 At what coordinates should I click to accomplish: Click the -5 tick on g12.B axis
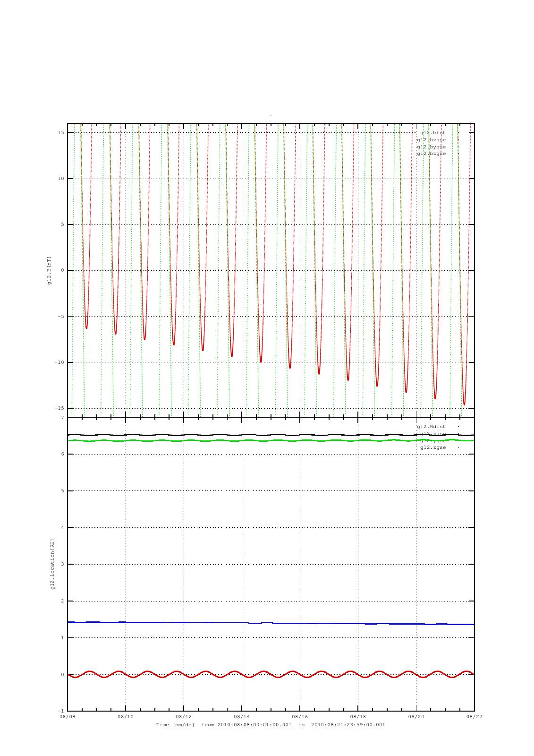coord(61,317)
